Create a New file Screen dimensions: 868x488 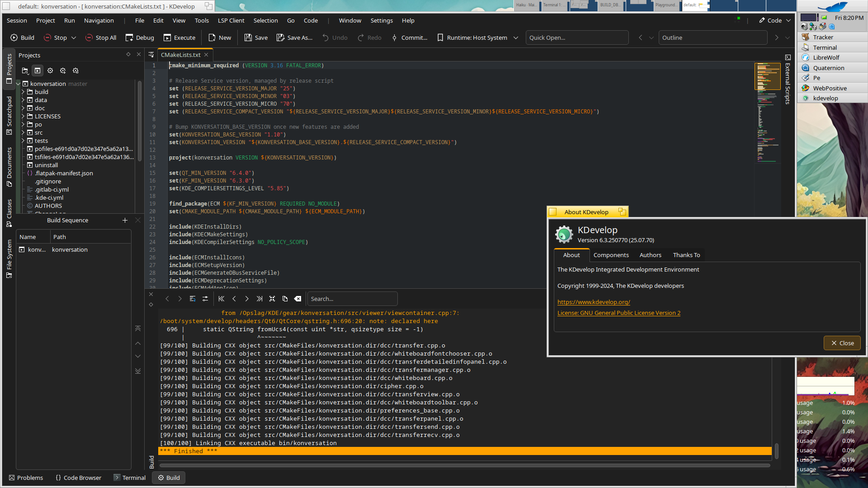point(220,38)
